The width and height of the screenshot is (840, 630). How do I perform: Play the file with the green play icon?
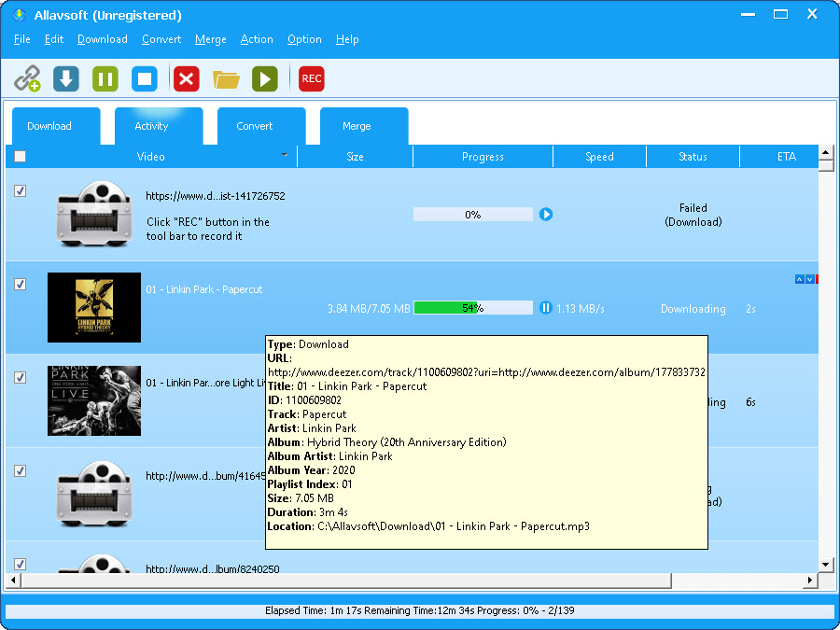click(x=265, y=78)
